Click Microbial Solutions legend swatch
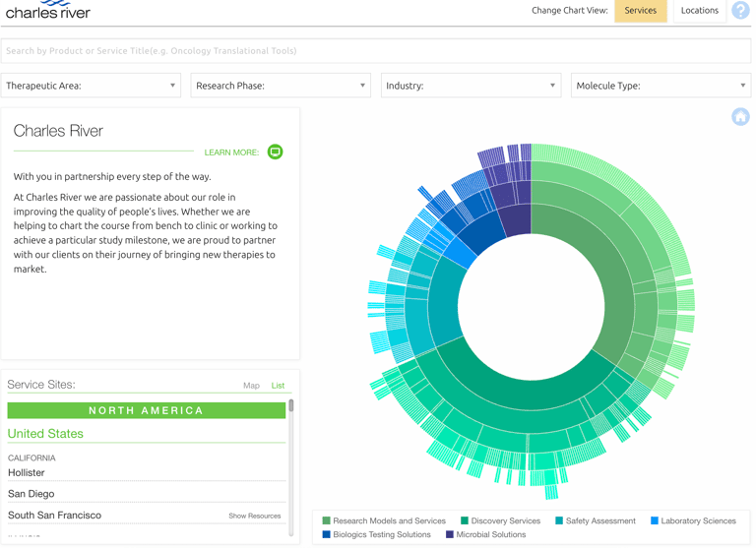The width and height of the screenshot is (756, 548). [450, 534]
